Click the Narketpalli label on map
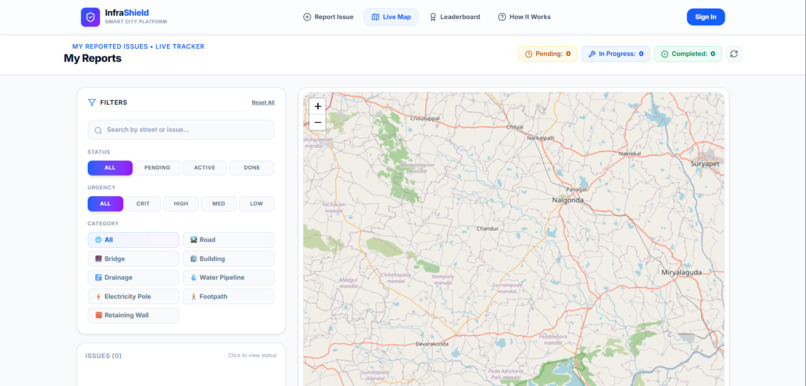This screenshot has width=806, height=386. pyautogui.click(x=540, y=138)
